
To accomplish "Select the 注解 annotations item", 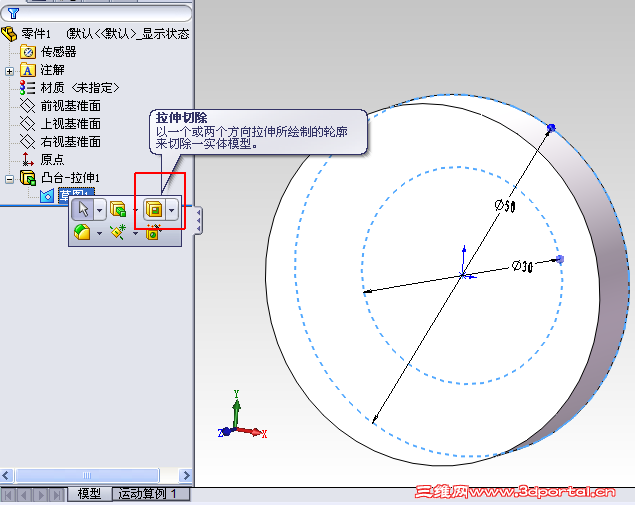I will pos(52,70).
